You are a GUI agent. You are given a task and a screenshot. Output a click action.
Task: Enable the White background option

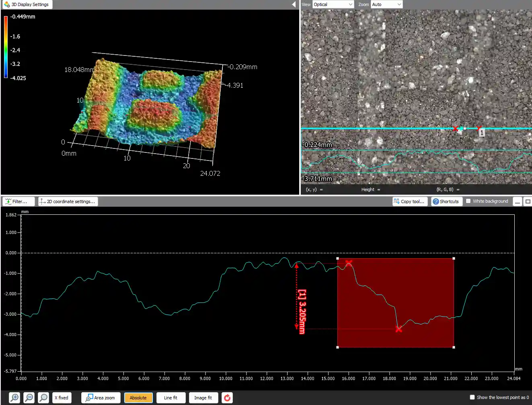pyautogui.click(x=468, y=201)
